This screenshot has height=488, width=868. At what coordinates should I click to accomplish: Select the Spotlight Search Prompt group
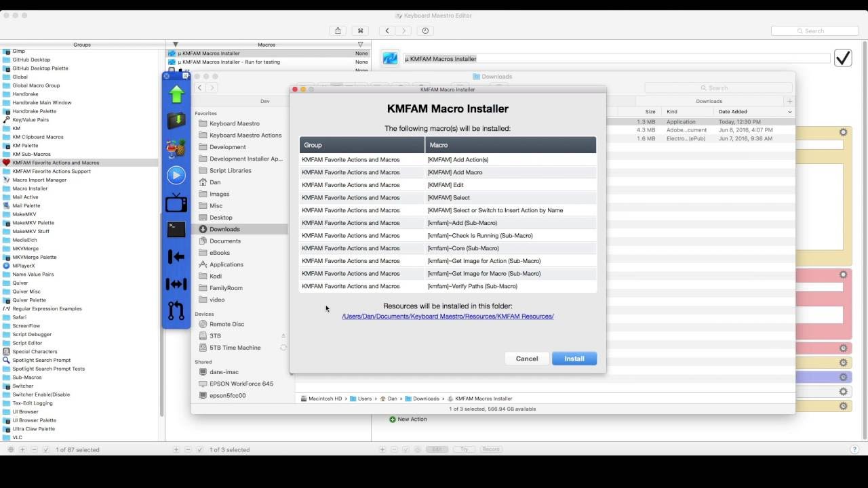(80, 360)
